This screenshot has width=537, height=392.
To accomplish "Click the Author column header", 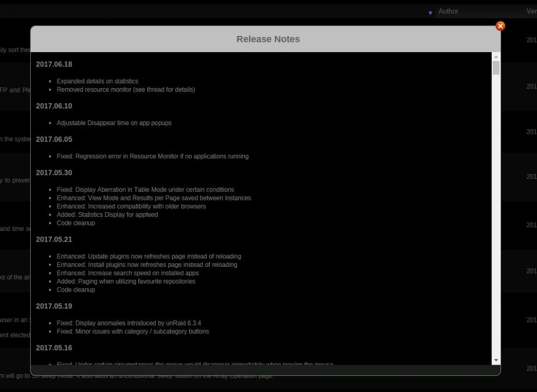I will (448, 11).
